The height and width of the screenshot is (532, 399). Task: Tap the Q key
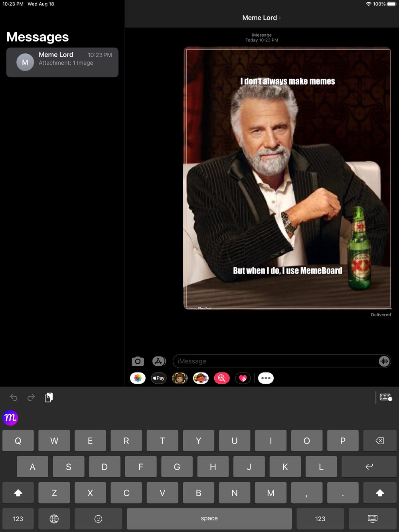tap(18, 441)
